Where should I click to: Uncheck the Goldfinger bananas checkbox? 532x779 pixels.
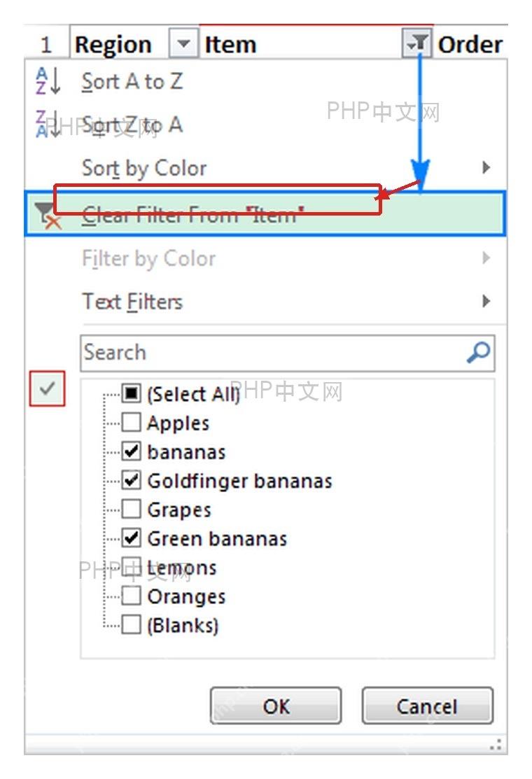click(x=131, y=480)
